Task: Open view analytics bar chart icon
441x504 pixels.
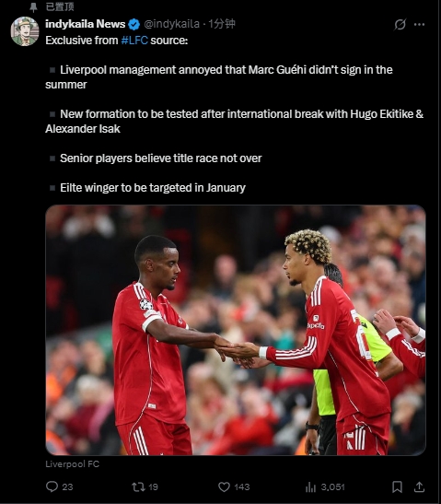Action: [x=310, y=487]
